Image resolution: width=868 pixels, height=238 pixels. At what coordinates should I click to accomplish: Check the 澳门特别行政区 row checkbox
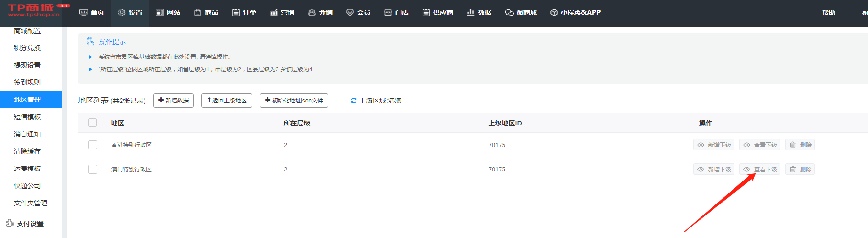[92, 169]
